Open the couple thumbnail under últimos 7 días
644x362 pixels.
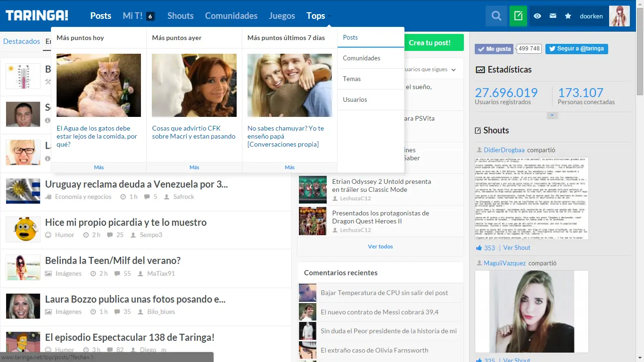coord(289,85)
